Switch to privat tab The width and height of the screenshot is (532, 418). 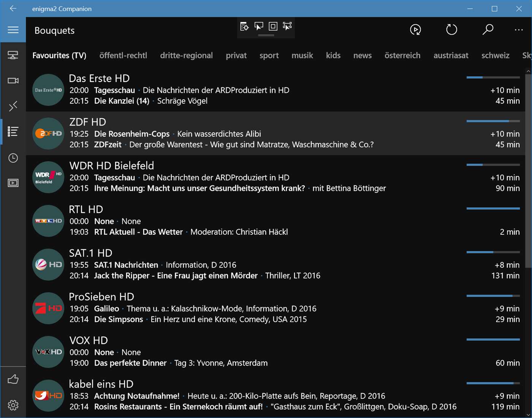[236, 55]
